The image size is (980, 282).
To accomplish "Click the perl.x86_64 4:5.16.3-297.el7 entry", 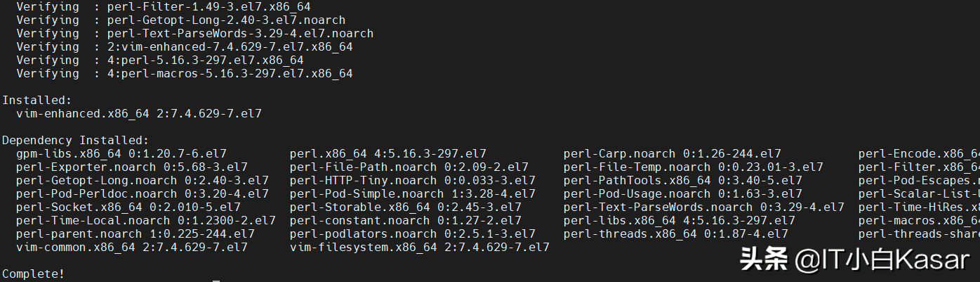I will point(388,153).
